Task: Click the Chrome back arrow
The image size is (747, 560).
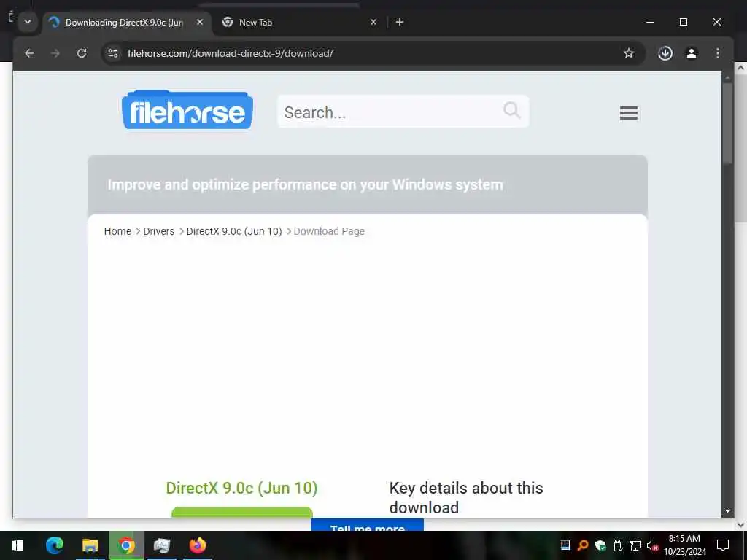Action: point(29,53)
